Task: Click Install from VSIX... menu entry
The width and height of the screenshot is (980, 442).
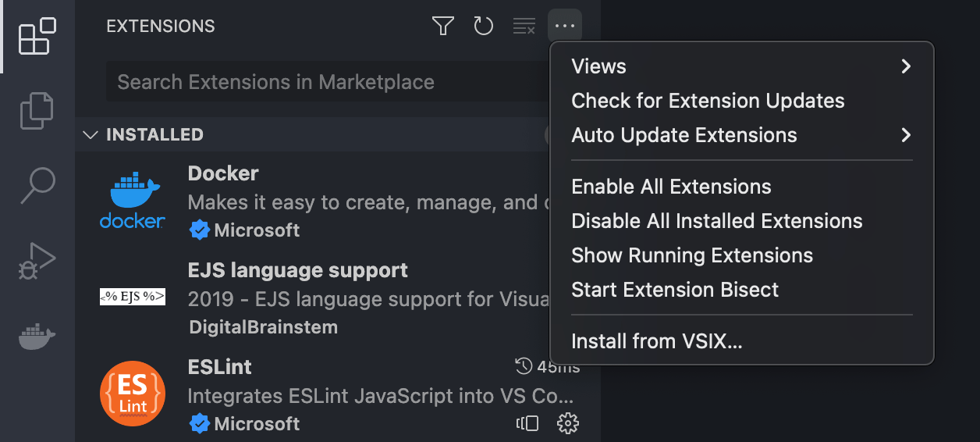Action: tap(656, 341)
